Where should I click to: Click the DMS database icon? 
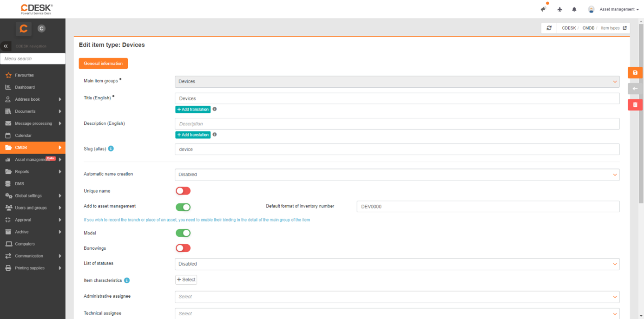point(8,184)
